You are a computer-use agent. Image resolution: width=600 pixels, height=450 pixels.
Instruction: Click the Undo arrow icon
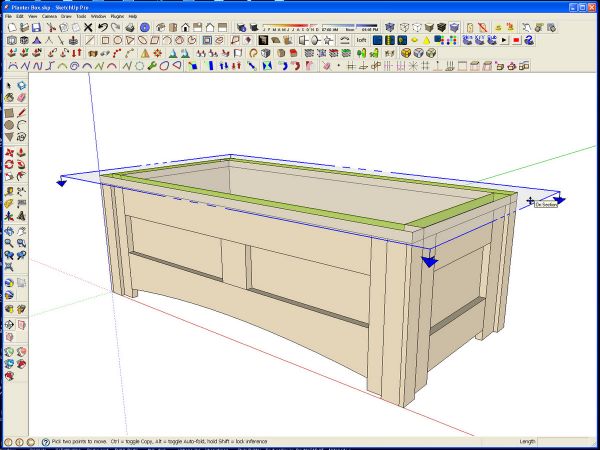coord(102,27)
